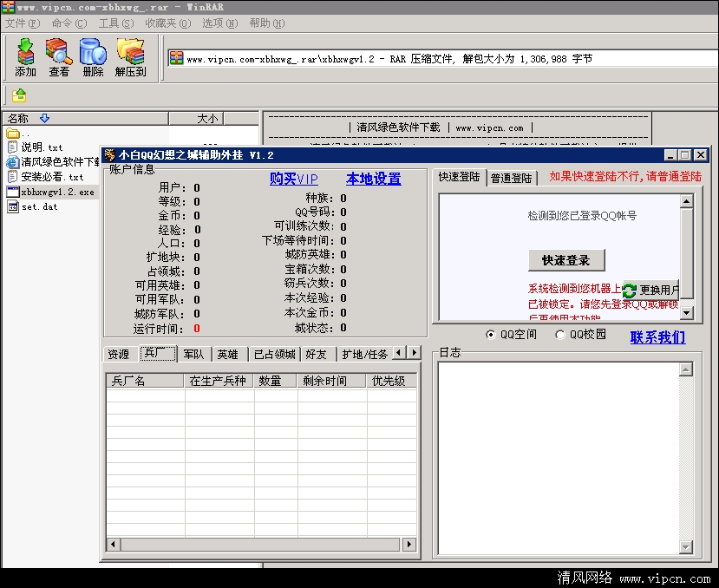
Task: Open the 购买VIP link
Action: (293, 179)
